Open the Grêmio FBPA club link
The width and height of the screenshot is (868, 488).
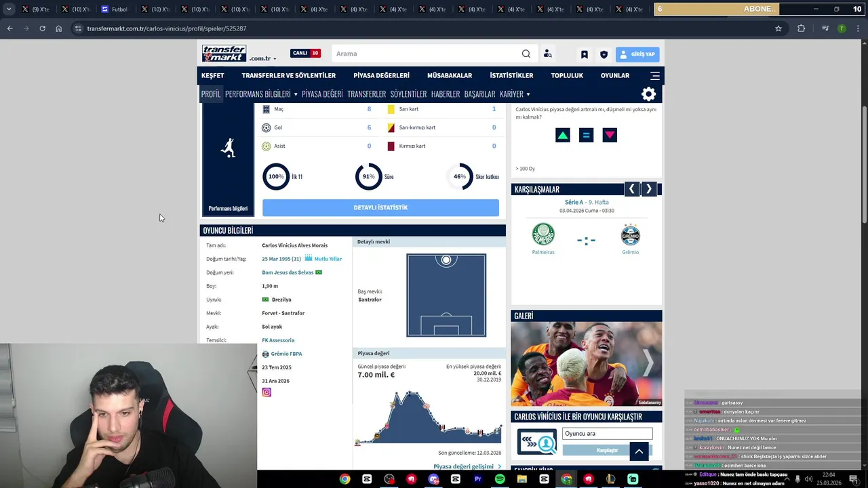(286, 354)
